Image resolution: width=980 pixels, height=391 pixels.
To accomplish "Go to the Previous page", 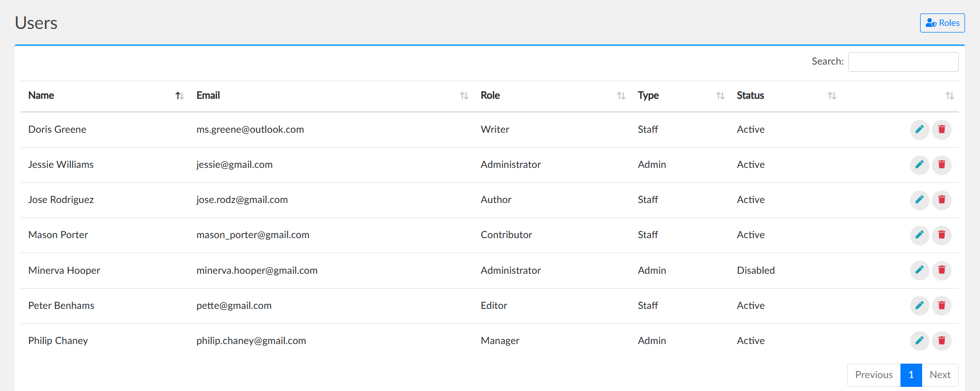I will pyautogui.click(x=874, y=375).
